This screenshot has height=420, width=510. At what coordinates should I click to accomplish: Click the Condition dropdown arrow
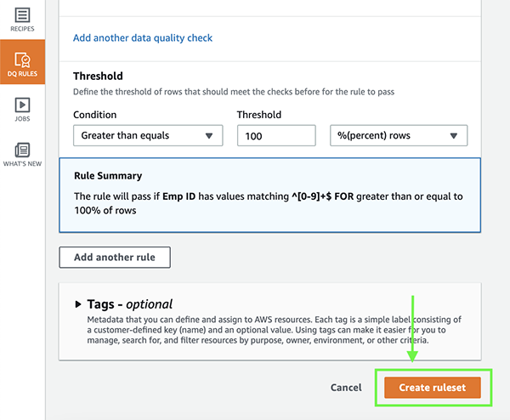pyautogui.click(x=209, y=136)
